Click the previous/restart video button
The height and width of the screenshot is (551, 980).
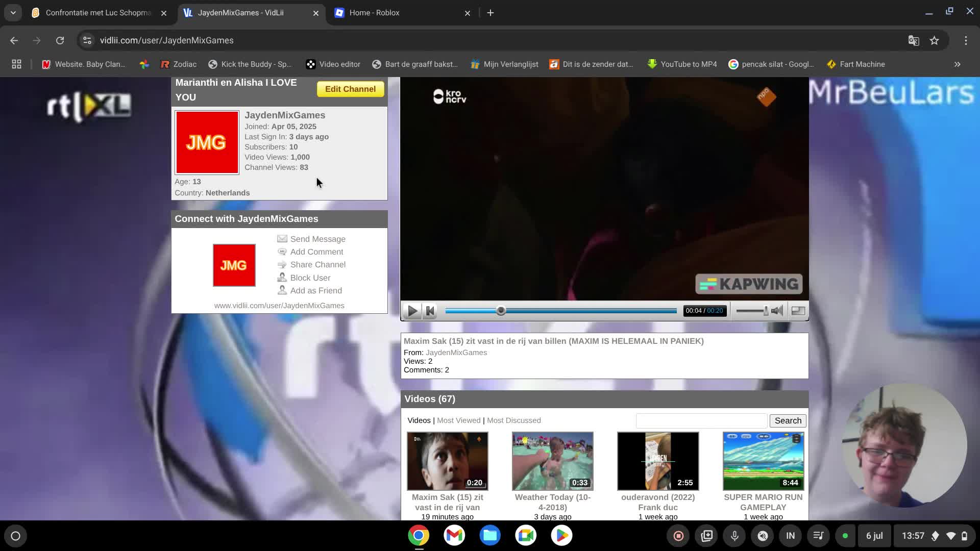click(x=430, y=311)
